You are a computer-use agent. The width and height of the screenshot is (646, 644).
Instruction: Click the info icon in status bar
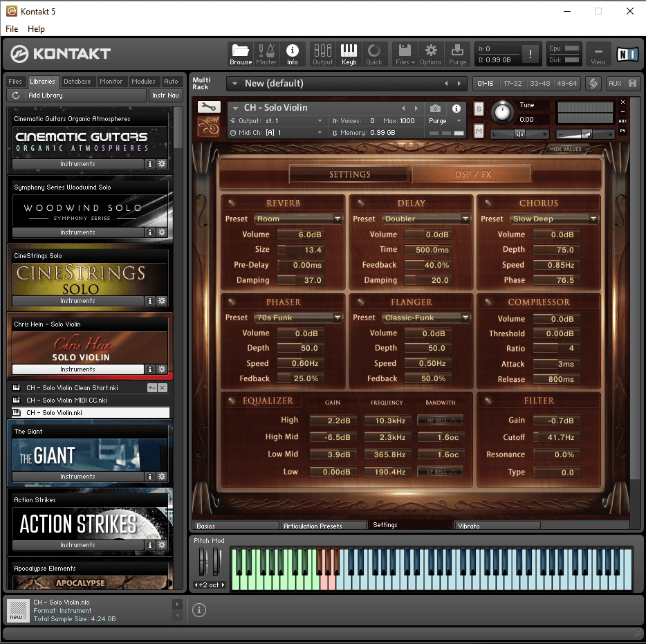199,610
